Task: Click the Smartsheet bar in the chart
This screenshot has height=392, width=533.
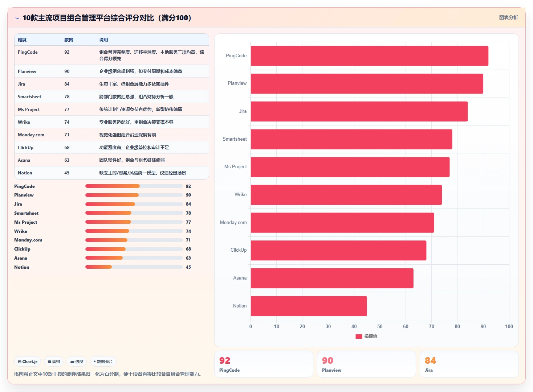Action: tap(351, 139)
